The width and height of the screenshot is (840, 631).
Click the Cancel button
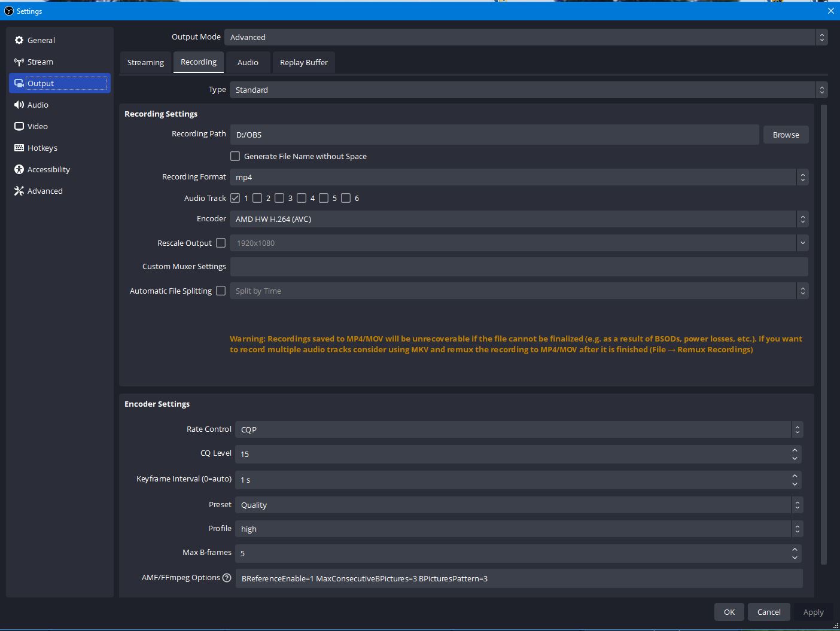pos(769,612)
